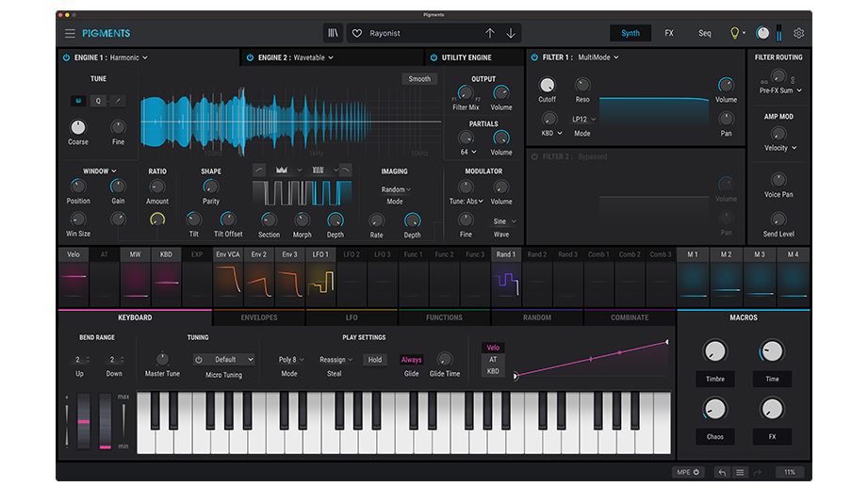Open the Pre-FX Sum filter routing dropdown
The width and height of the screenshot is (868, 503).
click(780, 90)
